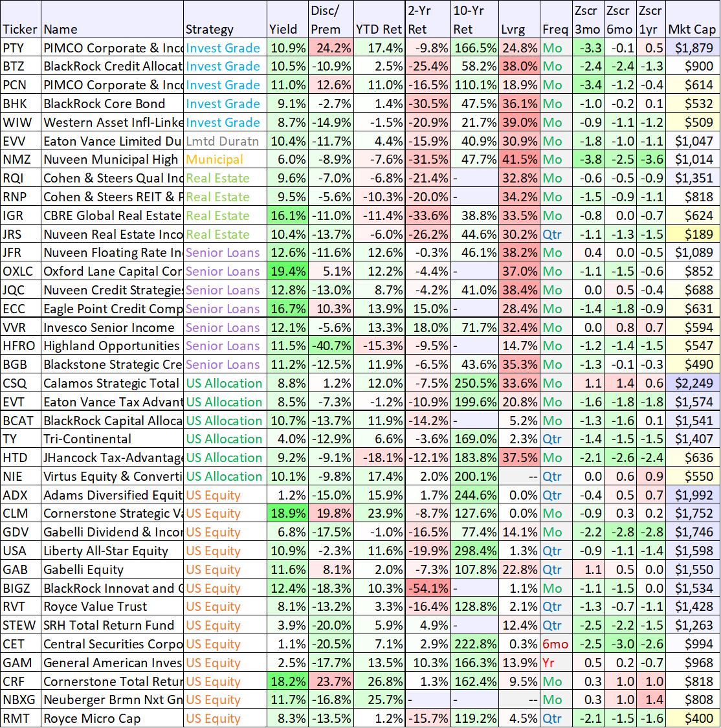
Task: Select the NIE ticker cell
Action: [21, 476]
